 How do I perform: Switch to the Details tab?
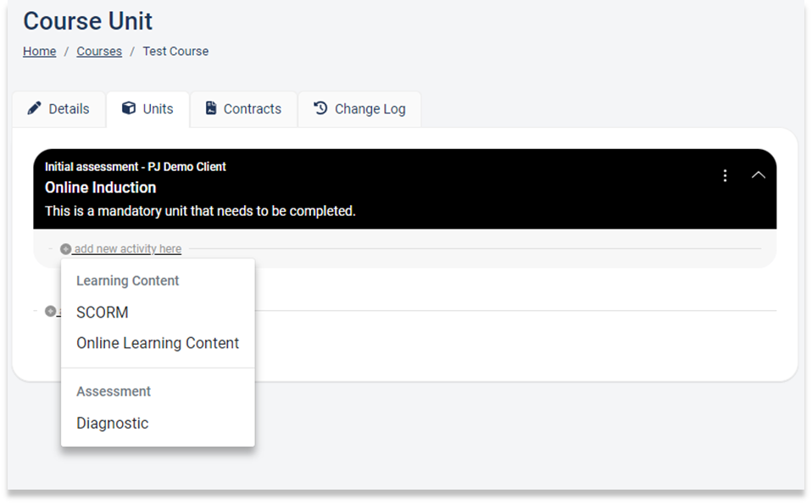click(59, 109)
